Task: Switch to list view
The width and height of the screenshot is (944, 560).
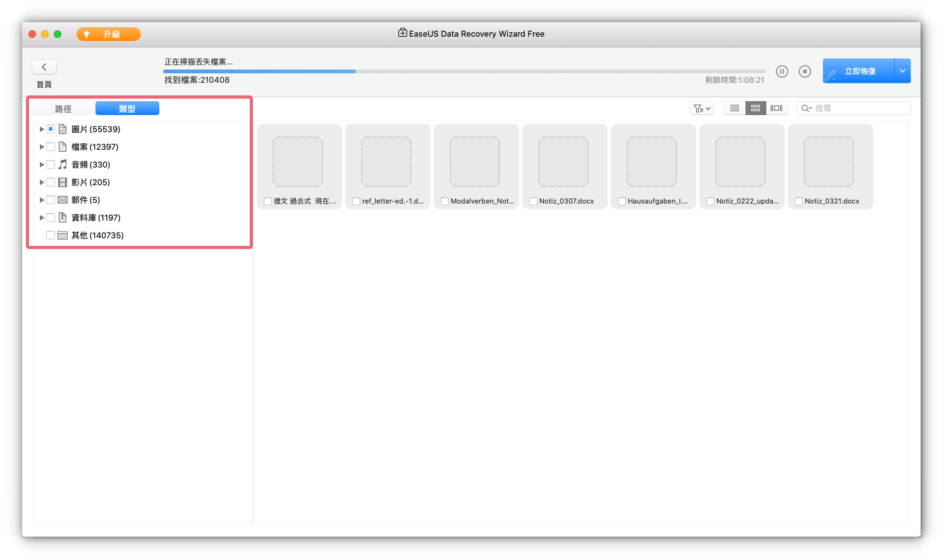Action: (734, 108)
